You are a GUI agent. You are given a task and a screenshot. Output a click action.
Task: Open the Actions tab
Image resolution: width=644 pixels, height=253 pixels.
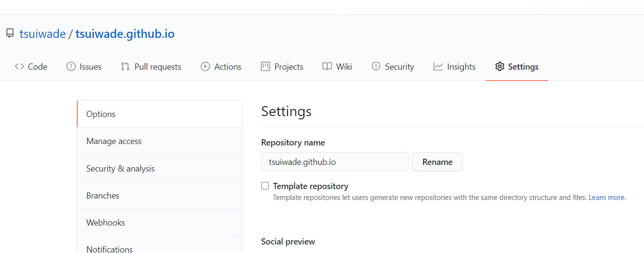(221, 67)
